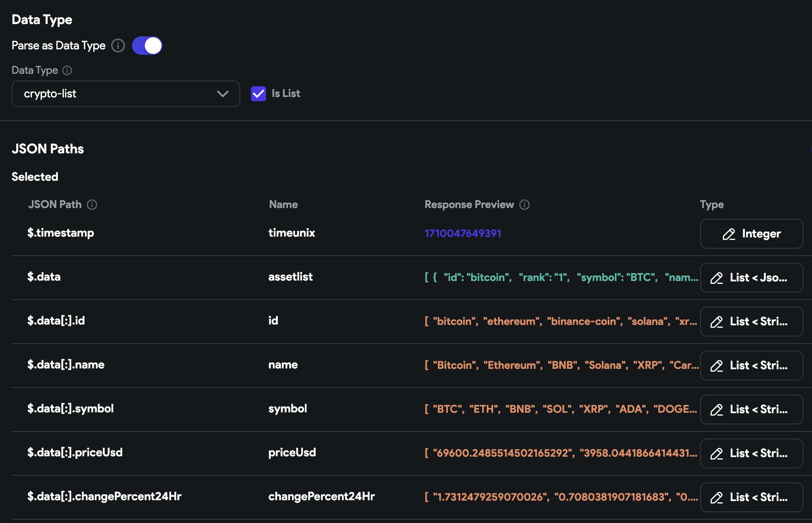Select the assetlist name field
Viewport: 812px width, 523px height.
[x=290, y=277]
